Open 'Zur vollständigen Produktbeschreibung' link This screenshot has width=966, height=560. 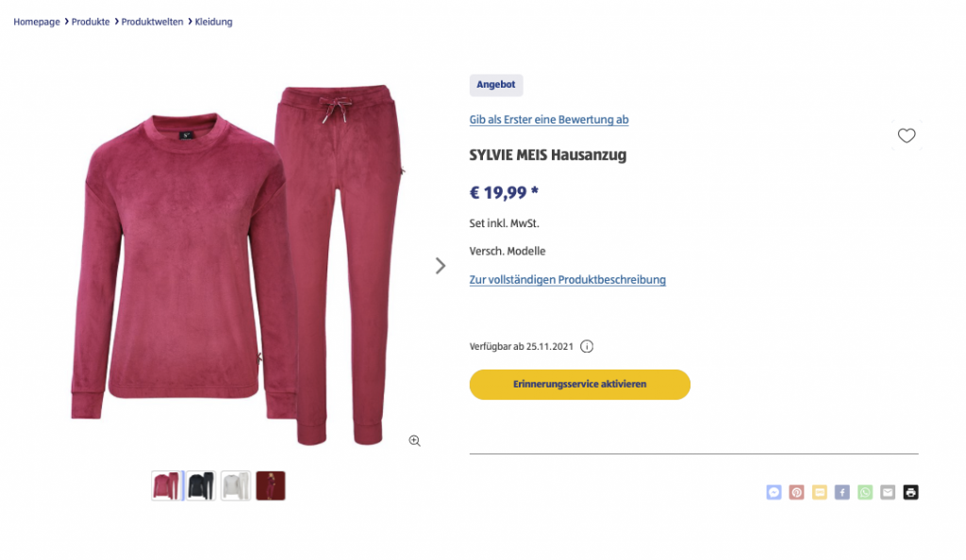[x=567, y=279]
